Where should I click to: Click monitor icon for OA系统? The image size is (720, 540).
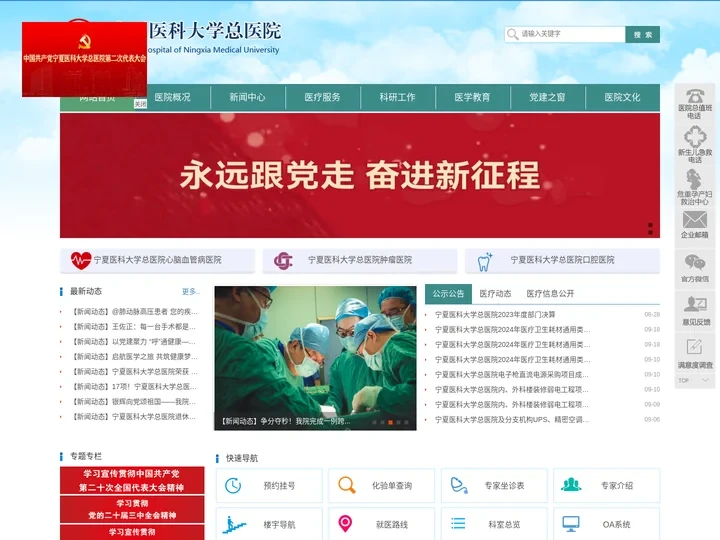pos(571,524)
